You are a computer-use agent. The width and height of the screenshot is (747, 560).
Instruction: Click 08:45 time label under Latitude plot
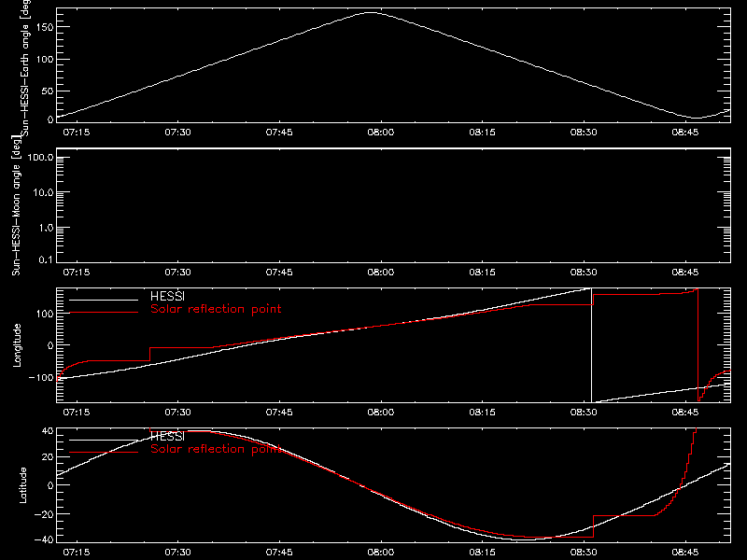pos(685,553)
